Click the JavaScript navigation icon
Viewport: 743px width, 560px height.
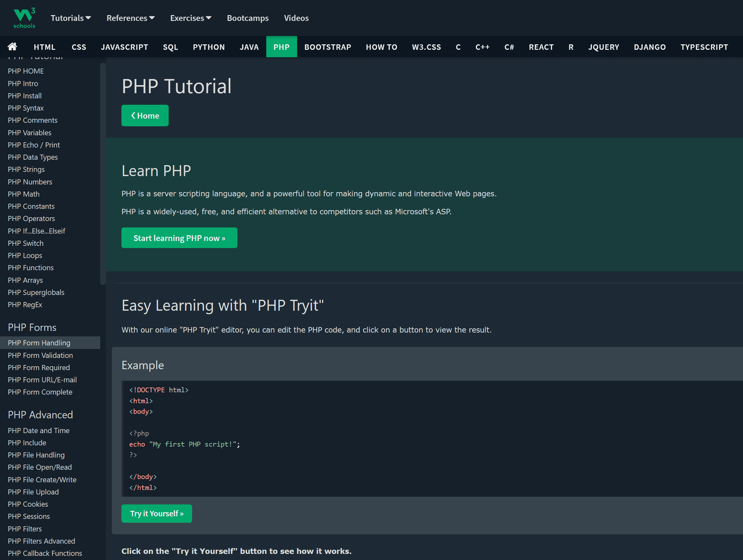[x=125, y=46]
